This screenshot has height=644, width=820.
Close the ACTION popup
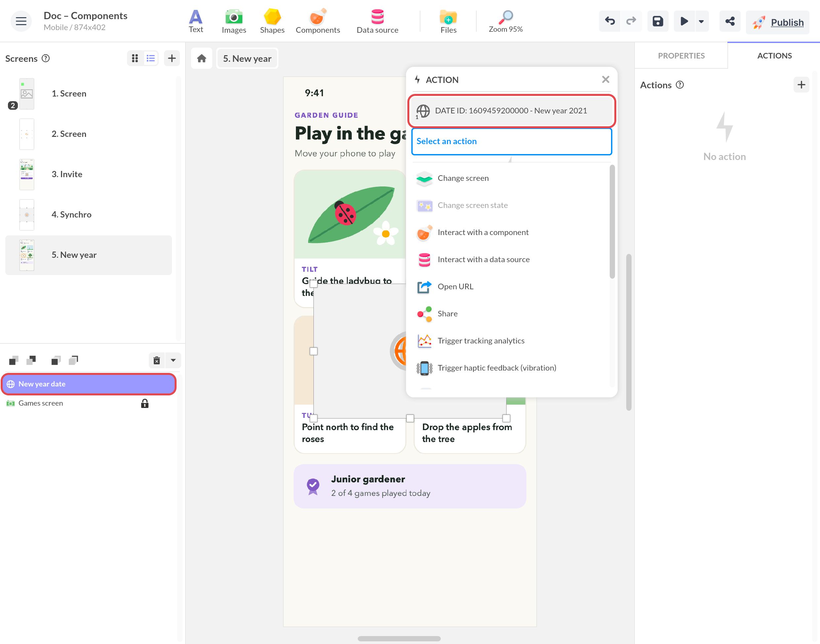pyautogui.click(x=605, y=80)
